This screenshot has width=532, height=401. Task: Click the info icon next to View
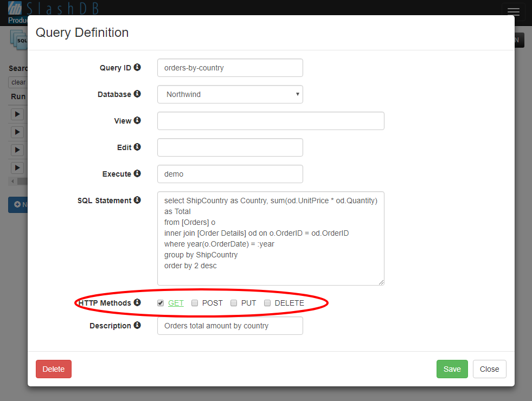click(137, 120)
